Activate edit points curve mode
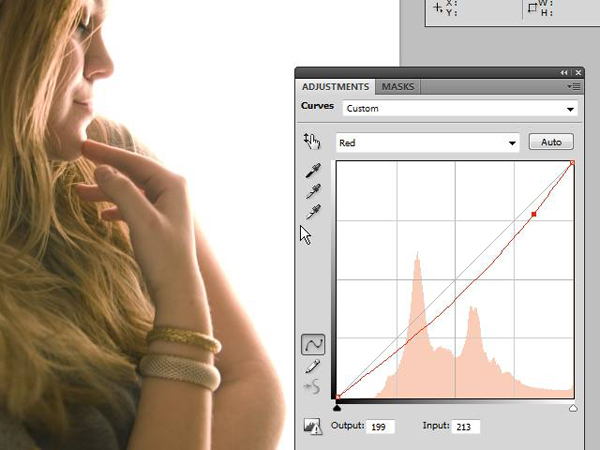 tap(313, 344)
